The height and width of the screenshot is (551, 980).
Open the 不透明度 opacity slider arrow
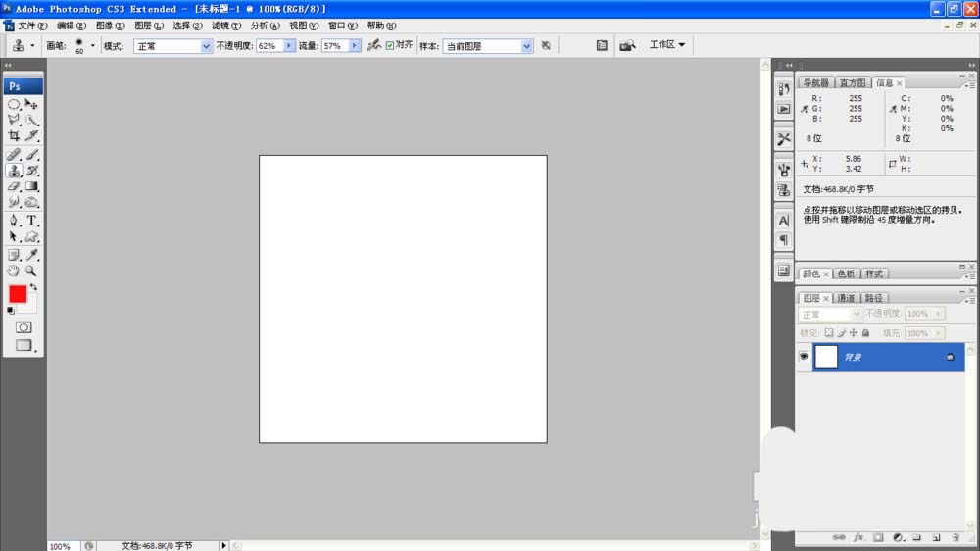(289, 46)
